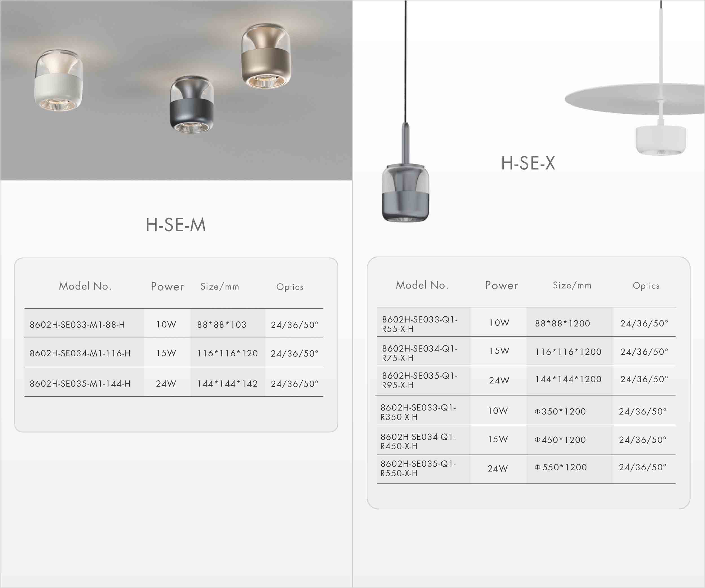Image resolution: width=705 pixels, height=588 pixels.
Task: Select model 8602H-SE035-Q1-R95-X-H
Action: 420,380
